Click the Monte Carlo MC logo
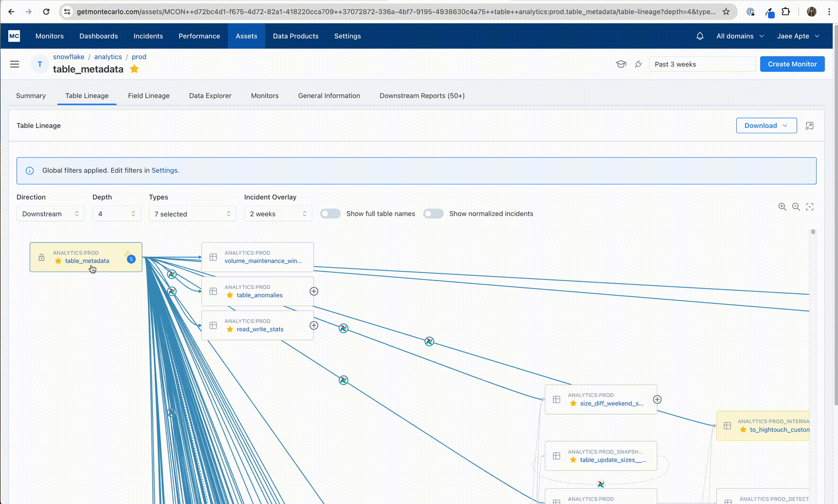This screenshot has height=504, width=838. (14, 36)
